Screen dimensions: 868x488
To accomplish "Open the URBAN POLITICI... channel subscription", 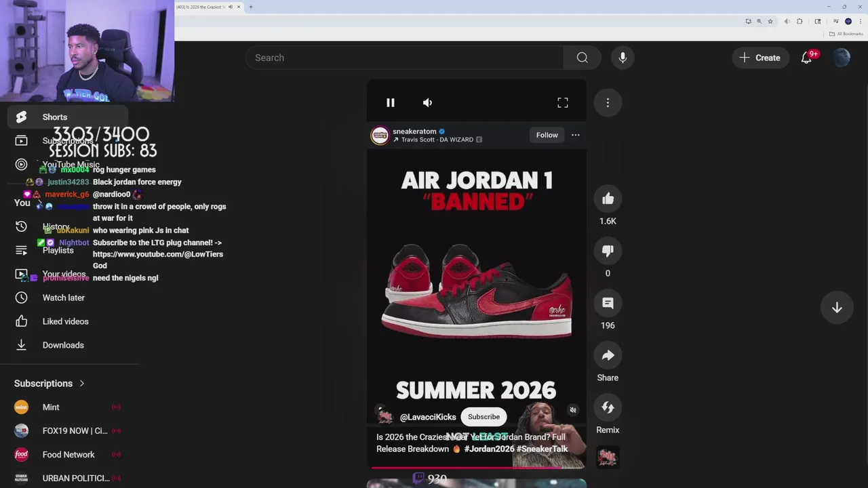I will [68, 479].
